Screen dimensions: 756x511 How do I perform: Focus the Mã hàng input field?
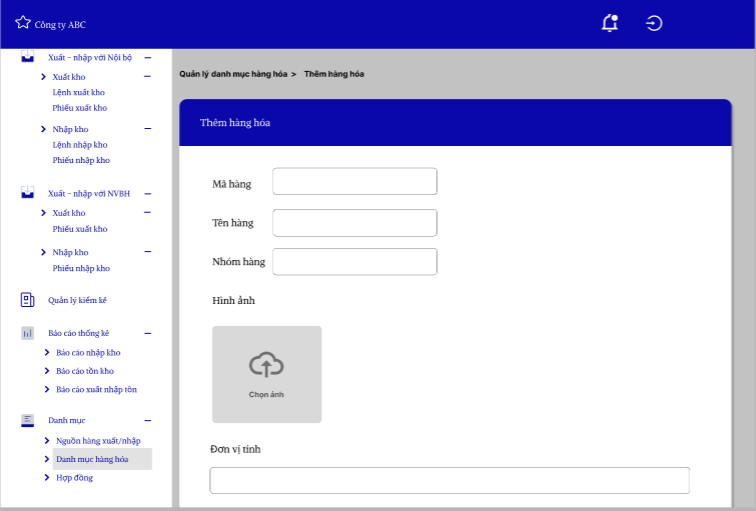[355, 181]
